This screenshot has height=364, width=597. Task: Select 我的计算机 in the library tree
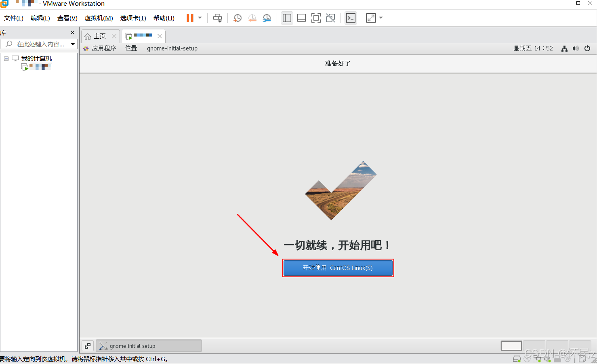[36, 59]
